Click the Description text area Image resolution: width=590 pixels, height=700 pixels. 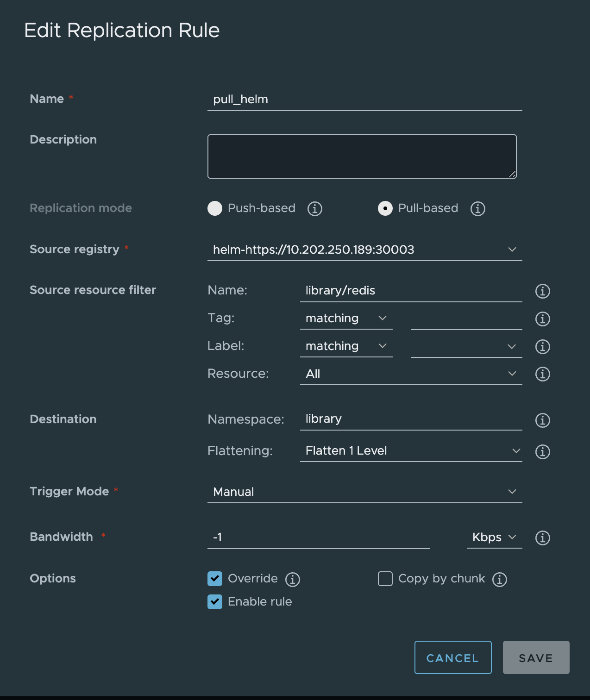coord(362,156)
